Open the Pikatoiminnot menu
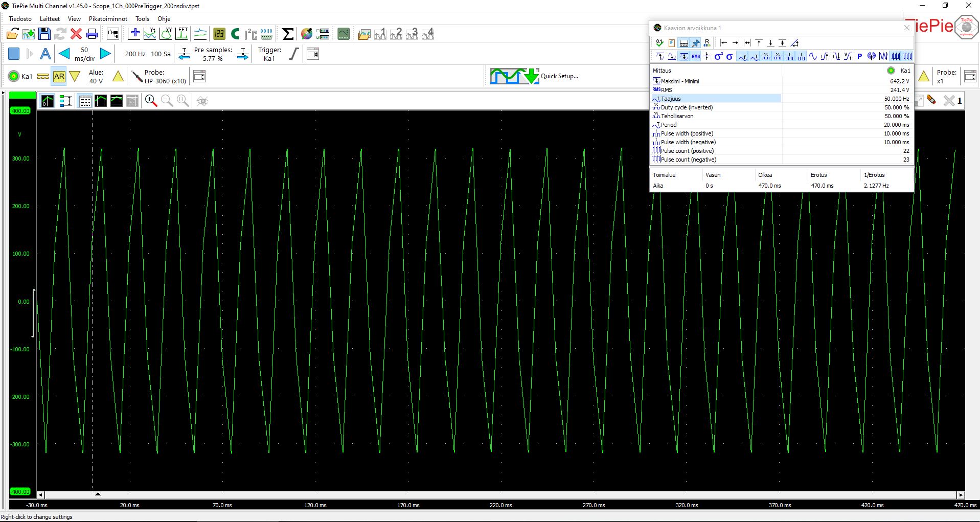This screenshot has height=522, width=980. [108, 18]
